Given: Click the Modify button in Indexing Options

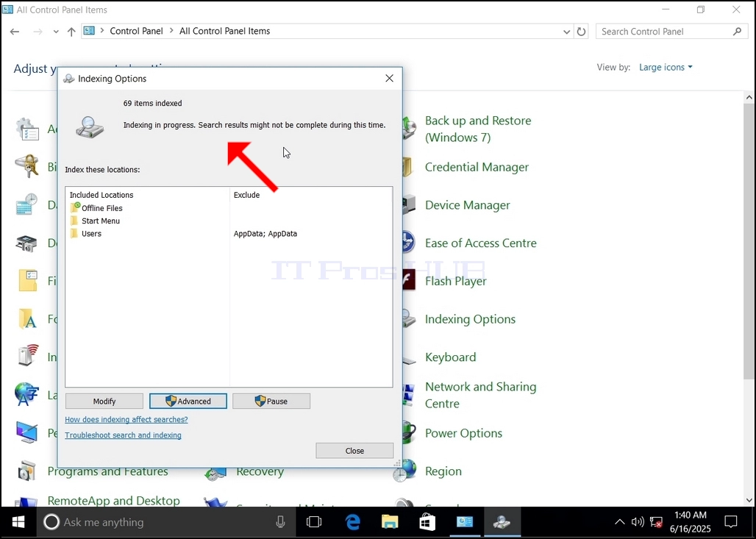Looking at the screenshot, I should pyautogui.click(x=104, y=401).
